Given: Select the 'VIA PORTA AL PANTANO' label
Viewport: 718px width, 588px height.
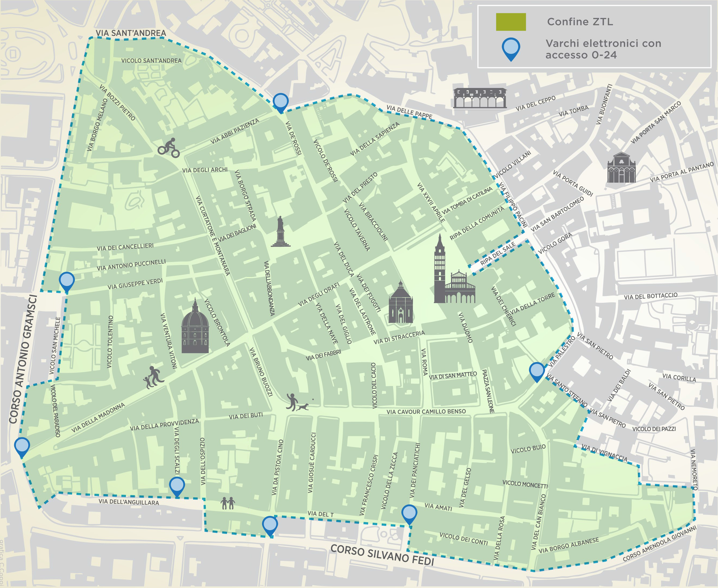Looking at the screenshot, I should (682, 172).
